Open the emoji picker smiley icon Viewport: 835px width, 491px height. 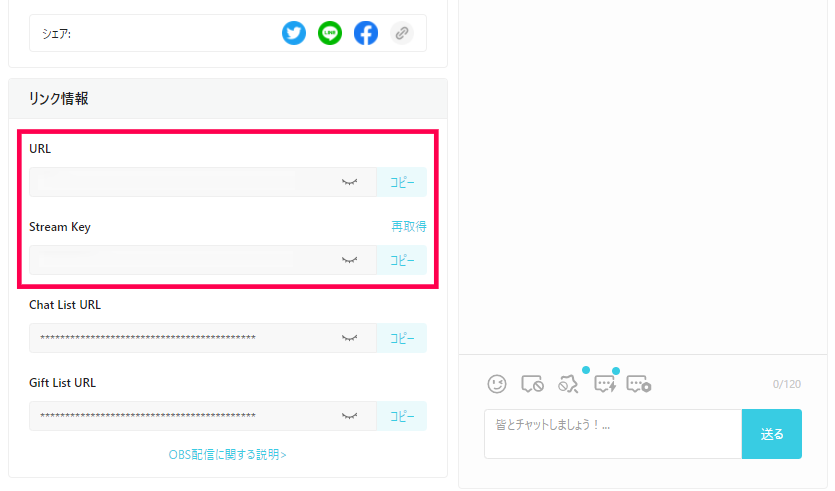497,384
